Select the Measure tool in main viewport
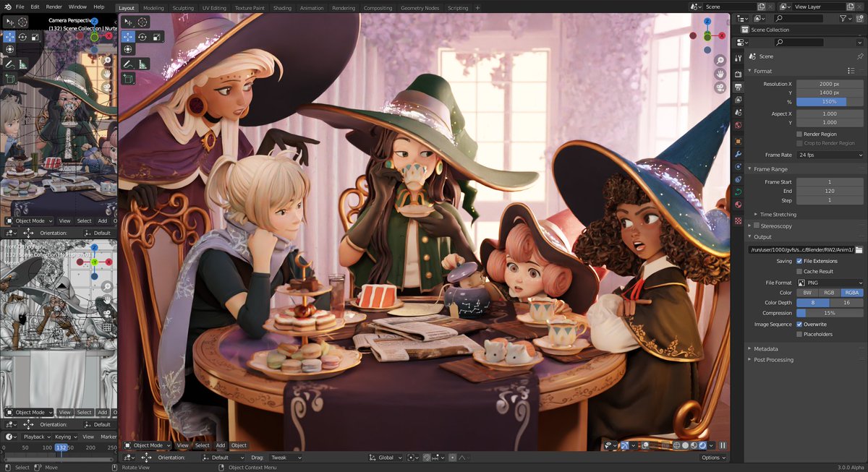The width and height of the screenshot is (868, 472). 142,63
